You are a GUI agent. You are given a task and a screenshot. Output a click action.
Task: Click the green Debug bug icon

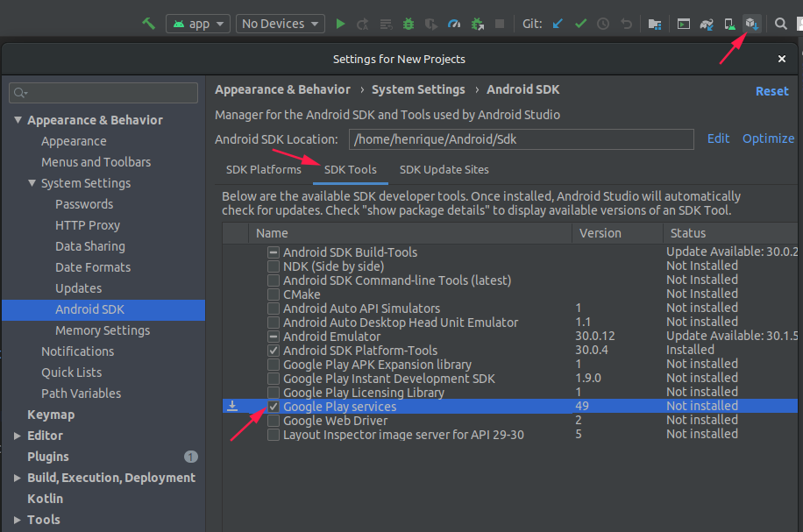(x=409, y=24)
